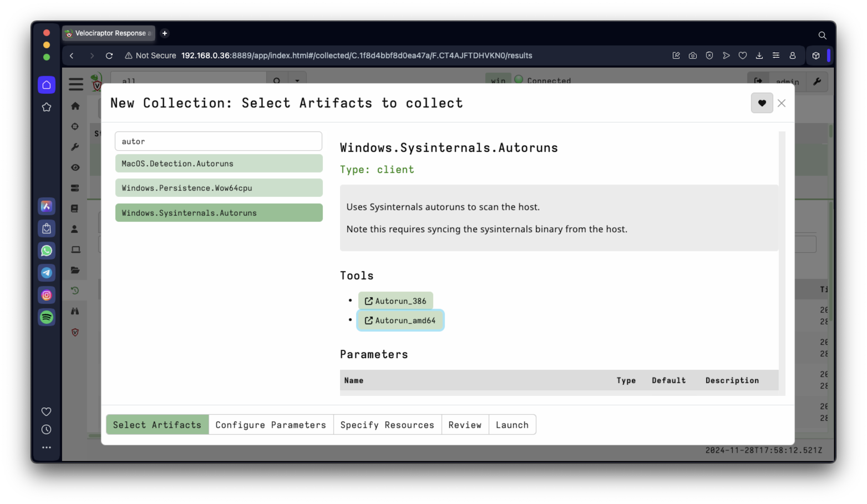Switch to Specify Resources tab
The height and width of the screenshot is (504, 867).
(x=387, y=425)
